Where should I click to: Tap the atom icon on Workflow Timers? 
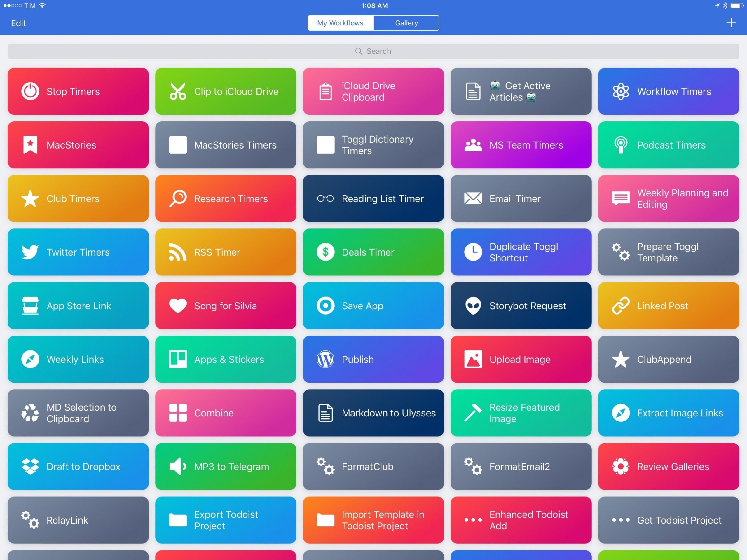[x=620, y=91]
